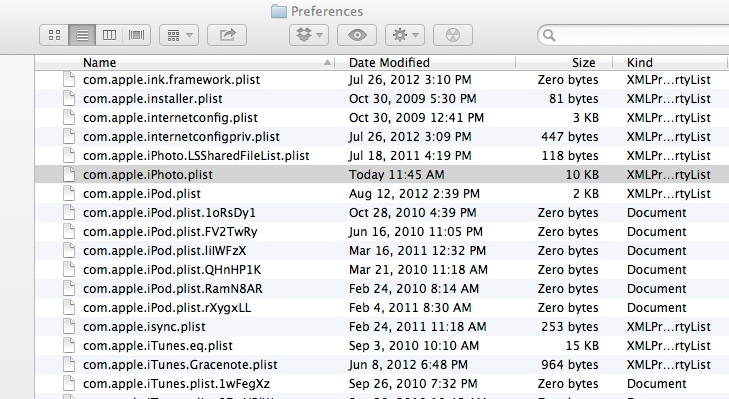The height and width of the screenshot is (399, 729).
Task: Switch Finder to list view
Action: pos(82,35)
